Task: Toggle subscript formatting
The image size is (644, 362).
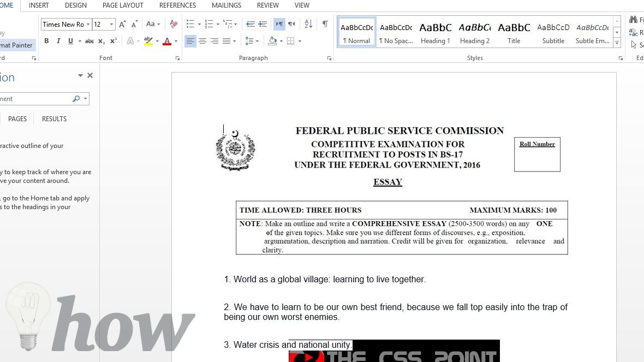Action: click(102, 41)
